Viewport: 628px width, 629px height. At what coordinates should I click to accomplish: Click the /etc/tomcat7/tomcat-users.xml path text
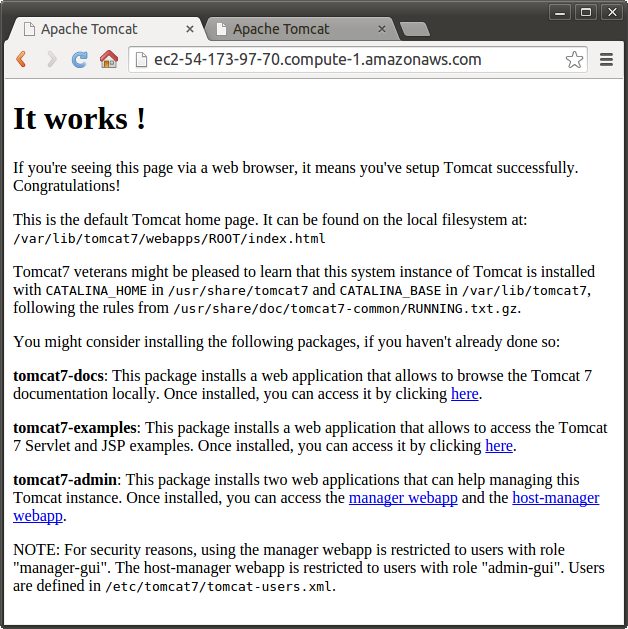tap(219, 586)
